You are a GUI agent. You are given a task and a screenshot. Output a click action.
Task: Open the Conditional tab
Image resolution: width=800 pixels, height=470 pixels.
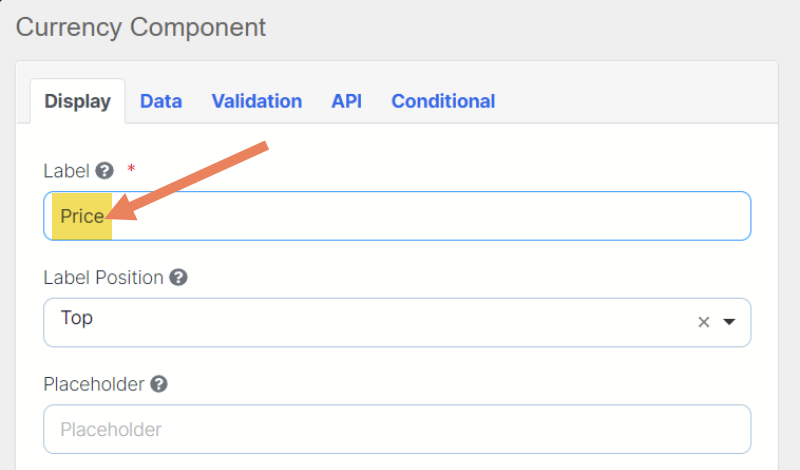(443, 101)
